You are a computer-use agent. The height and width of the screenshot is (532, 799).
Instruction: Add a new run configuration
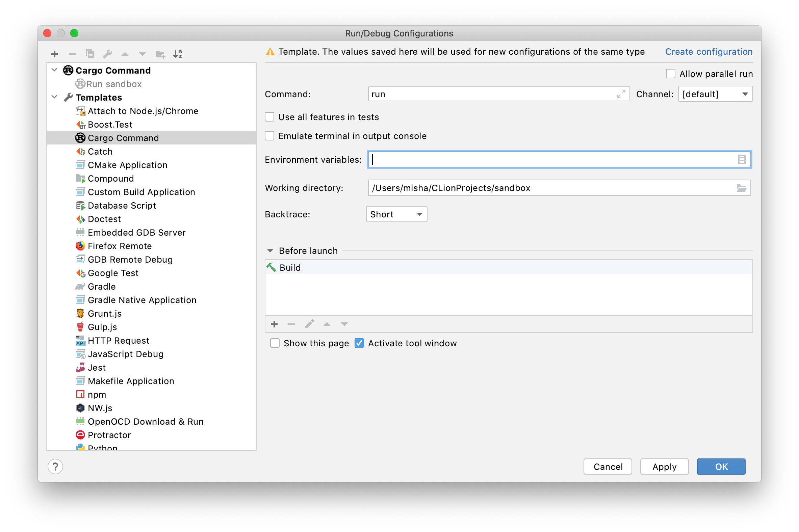[54, 54]
